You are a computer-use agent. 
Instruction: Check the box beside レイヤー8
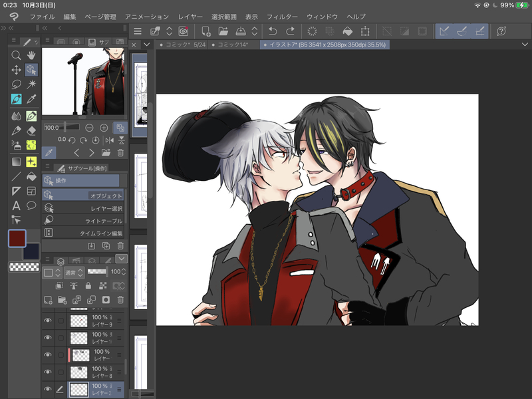coord(61,372)
